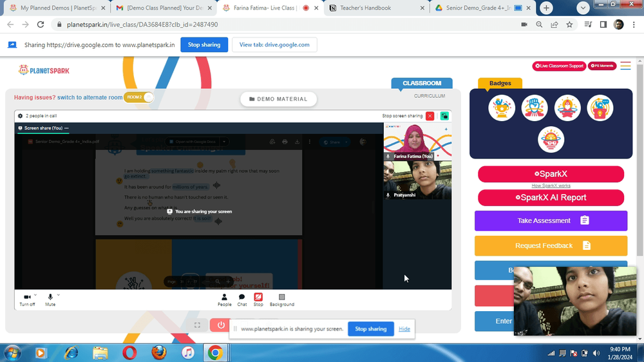
Task: Click the fullscreen expand icon
Action: point(197,325)
